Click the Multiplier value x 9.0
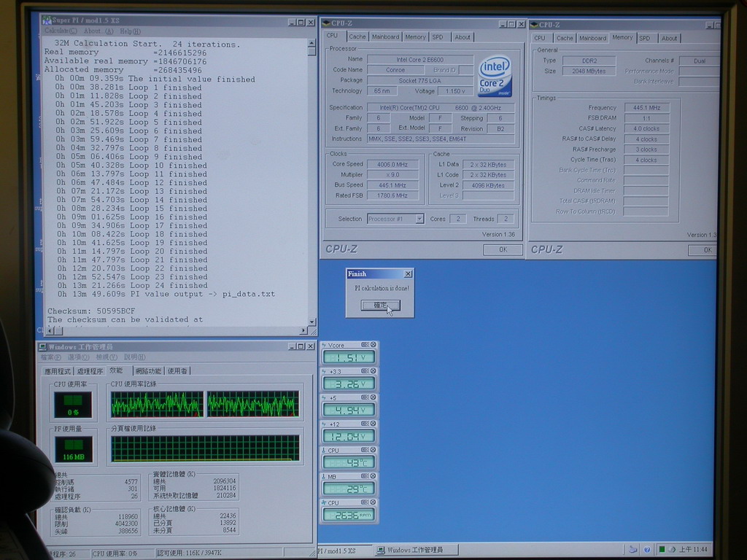 click(x=392, y=175)
